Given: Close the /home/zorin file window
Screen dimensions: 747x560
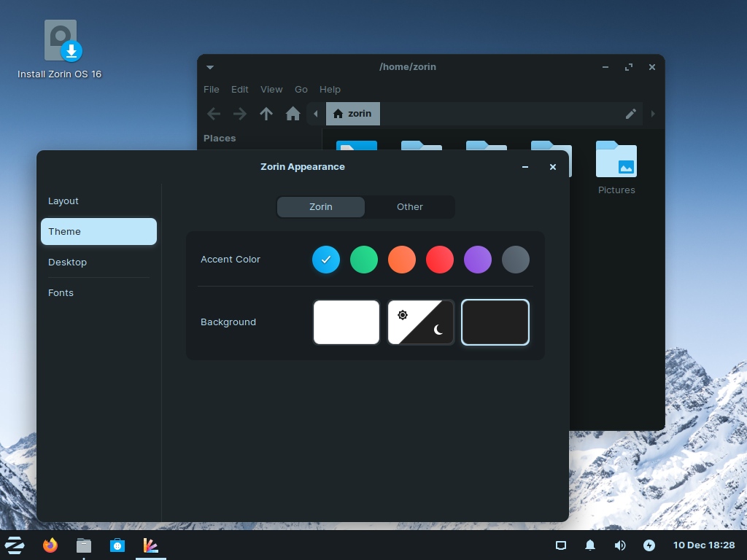Looking at the screenshot, I should [652, 67].
